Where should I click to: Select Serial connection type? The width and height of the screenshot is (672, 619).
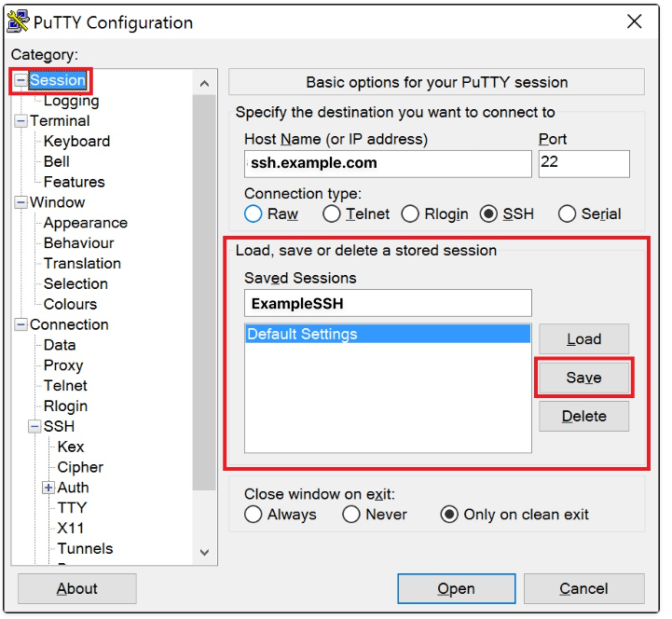567,214
